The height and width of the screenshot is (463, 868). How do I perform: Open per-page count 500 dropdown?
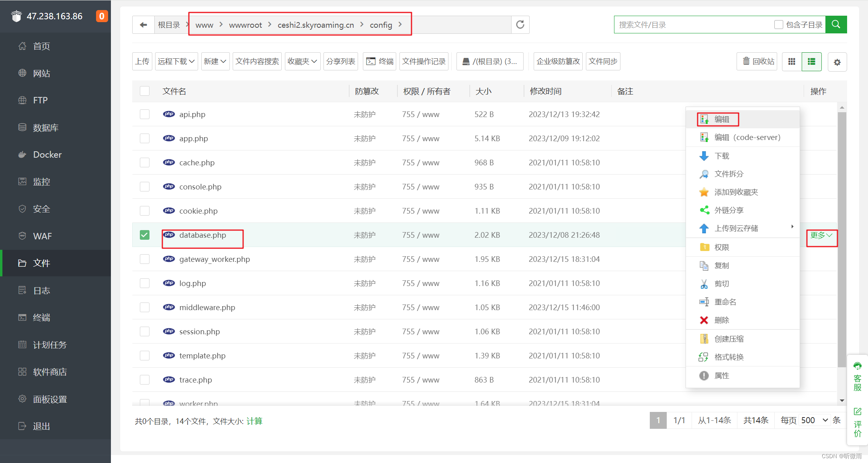tap(814, 420)
